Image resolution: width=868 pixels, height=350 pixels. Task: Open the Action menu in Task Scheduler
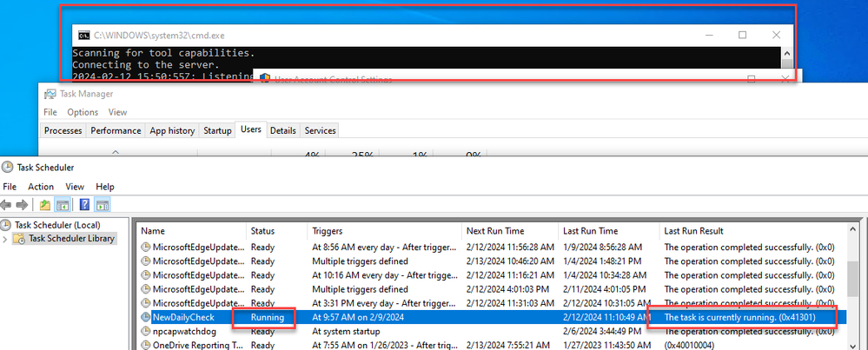tap(40, 187)
